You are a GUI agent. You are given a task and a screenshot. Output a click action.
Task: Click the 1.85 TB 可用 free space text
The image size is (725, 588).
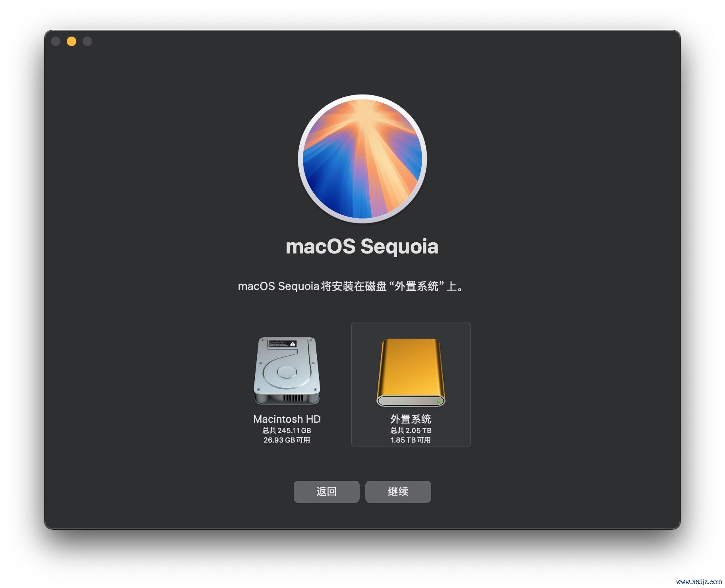411,440
